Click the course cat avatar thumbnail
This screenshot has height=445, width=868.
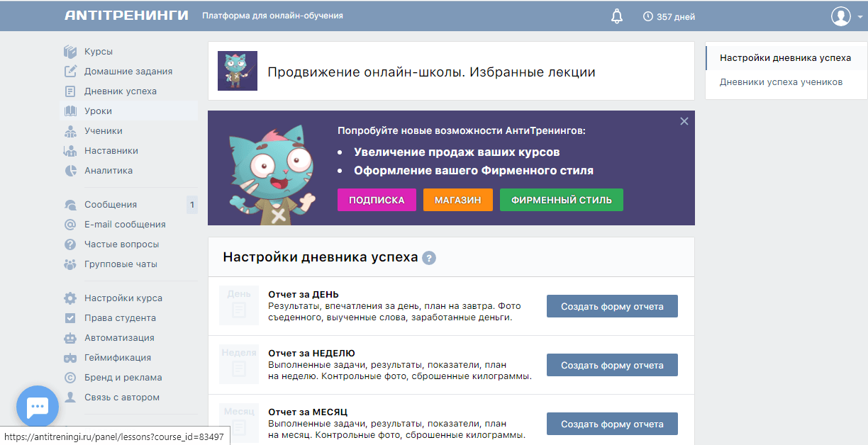click(x=238, y=71)
